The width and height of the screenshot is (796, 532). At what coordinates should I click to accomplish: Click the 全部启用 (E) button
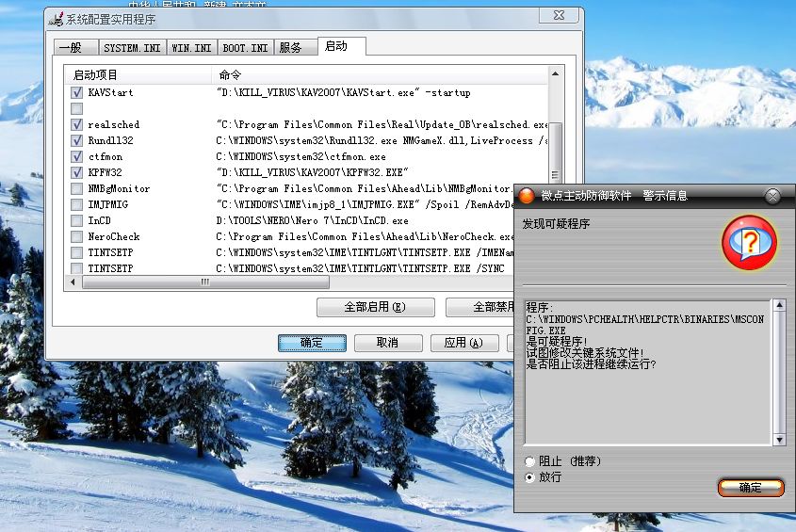(x=376, y=307)
